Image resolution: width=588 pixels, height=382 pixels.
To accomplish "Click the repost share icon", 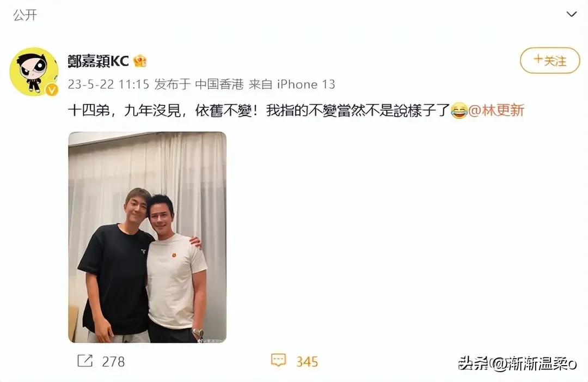I will coord(85,361).
